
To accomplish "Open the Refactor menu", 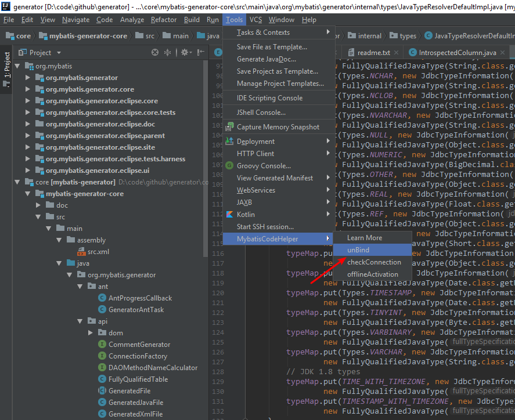I will 164,20.
